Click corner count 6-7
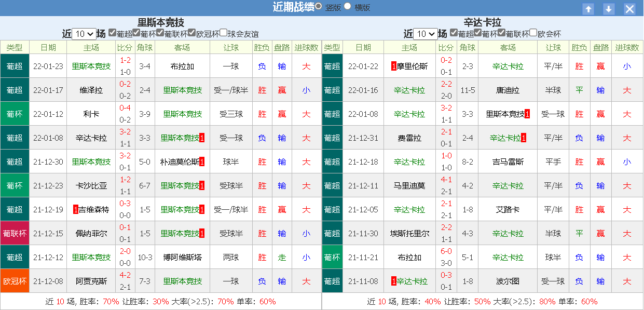 145,186
